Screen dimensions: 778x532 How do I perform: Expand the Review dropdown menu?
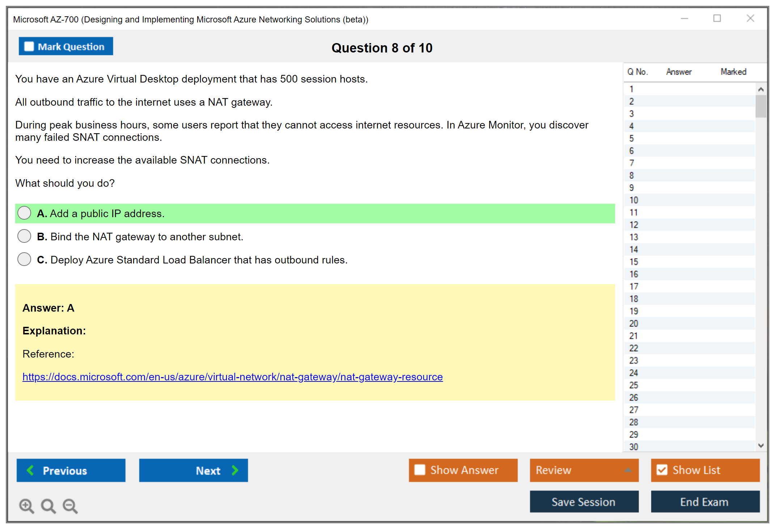[x=628, y=470]
